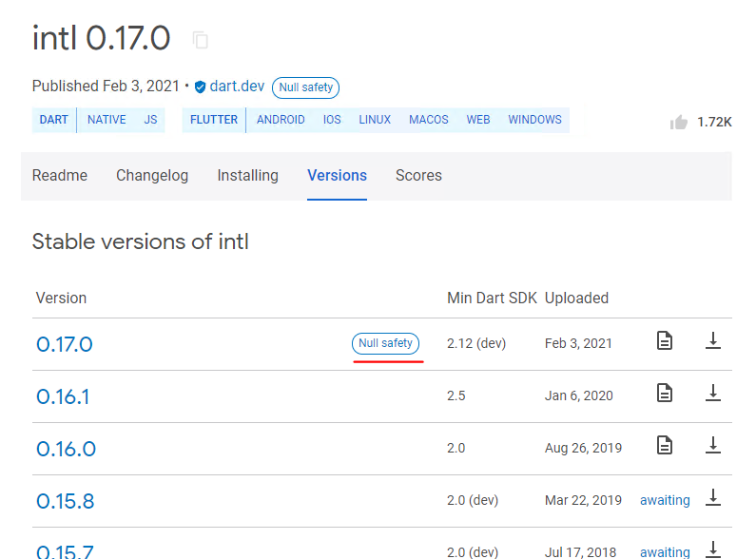Click the 2.0 (dev) value in row 0.15.8
This screenshot has height=559, width=756.
point(473,500)
